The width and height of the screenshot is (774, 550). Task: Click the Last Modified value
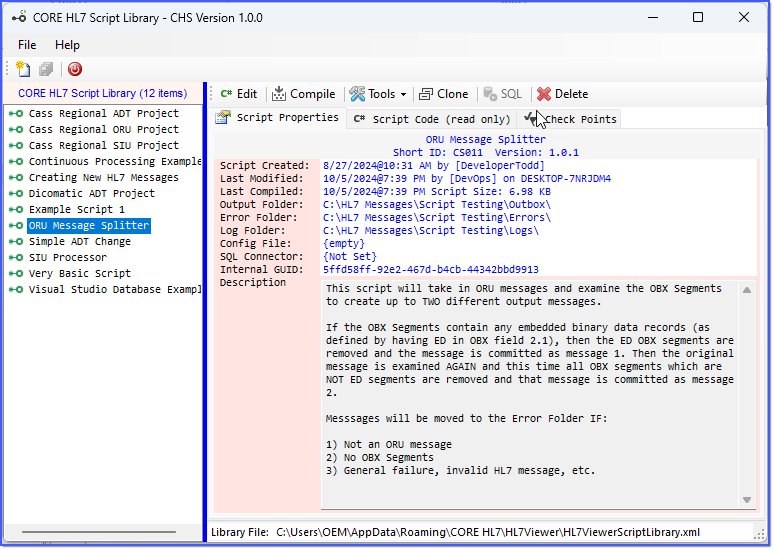coord(466,178)
